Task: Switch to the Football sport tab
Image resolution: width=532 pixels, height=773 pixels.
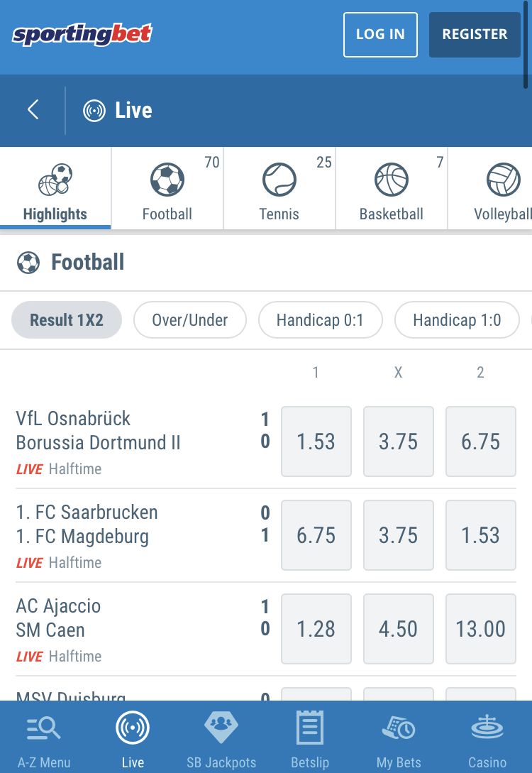Action: click(x=167, y=188)
